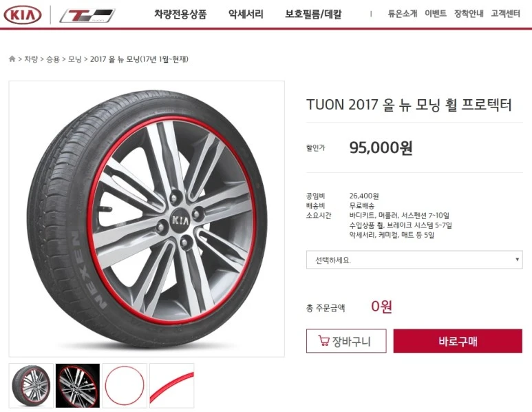Viewport: 532px width, 412px height.
Task: Click the 바로구매 buy now button
Action: pyautogui.click(x=458, y=340)
